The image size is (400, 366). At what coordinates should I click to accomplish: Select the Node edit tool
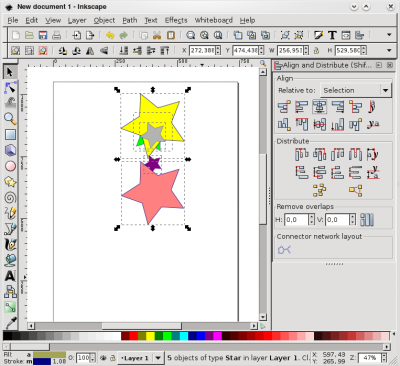pyautogui.click(x=10, y=87)
